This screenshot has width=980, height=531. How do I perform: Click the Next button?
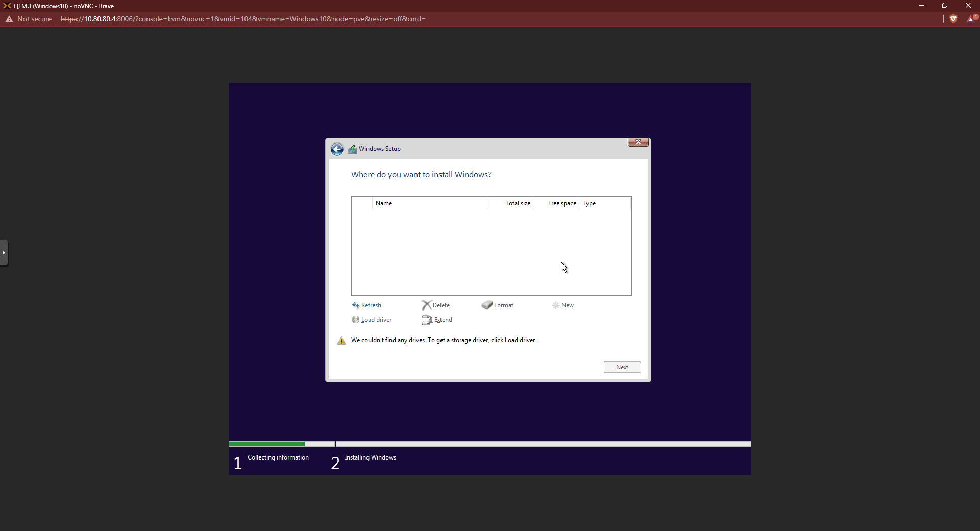[622, 367]
